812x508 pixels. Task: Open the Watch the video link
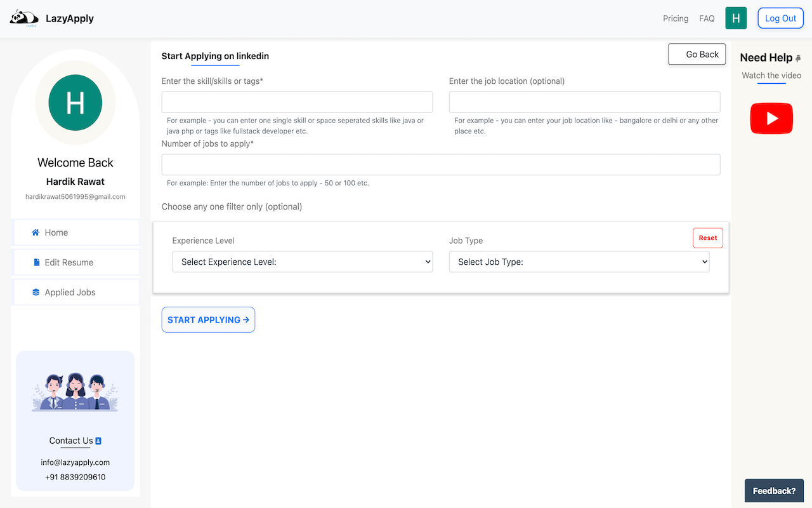tap(771, 76)
